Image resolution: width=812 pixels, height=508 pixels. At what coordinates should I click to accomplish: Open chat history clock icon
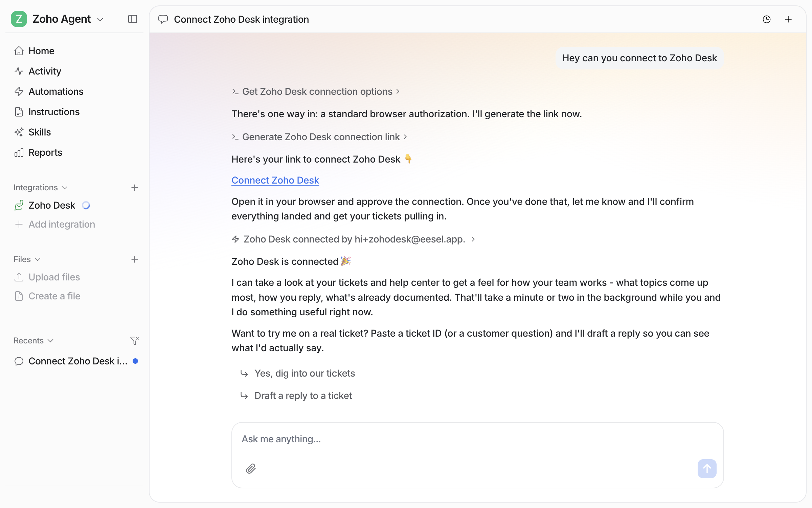pyautogui.click(x=767, y=19)
